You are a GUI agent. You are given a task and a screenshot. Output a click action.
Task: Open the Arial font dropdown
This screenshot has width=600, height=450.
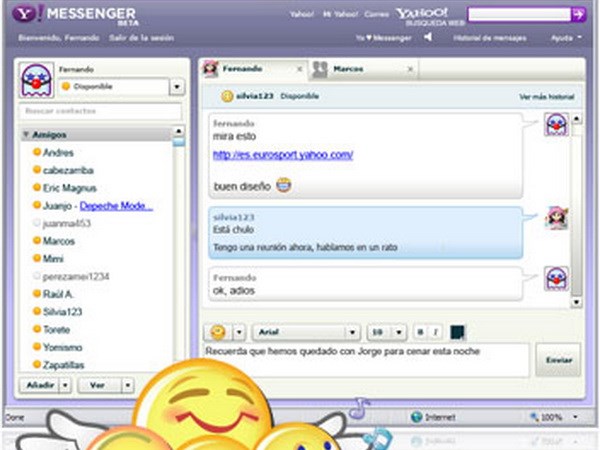(306, 332)
